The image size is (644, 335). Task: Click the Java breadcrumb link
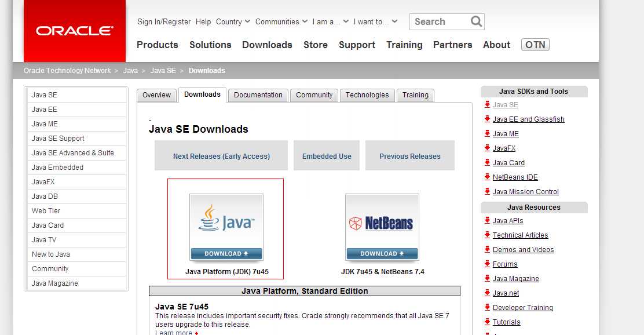(x=130, y=71)
